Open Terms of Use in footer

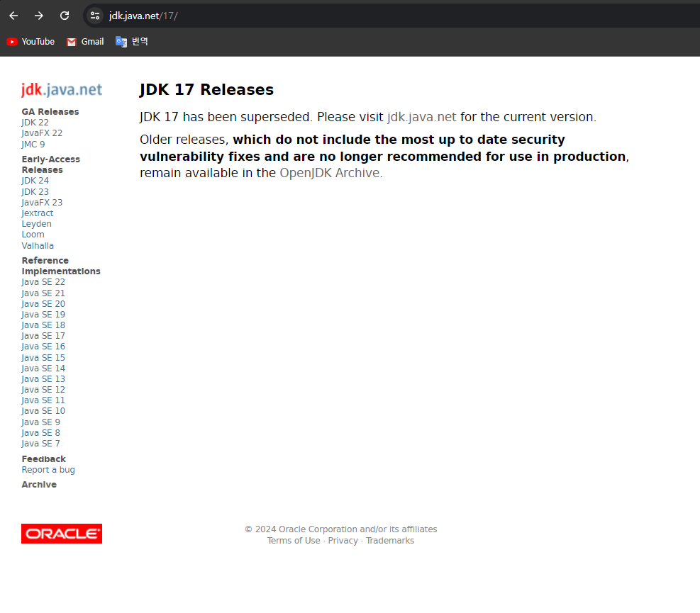coord(294,540)
